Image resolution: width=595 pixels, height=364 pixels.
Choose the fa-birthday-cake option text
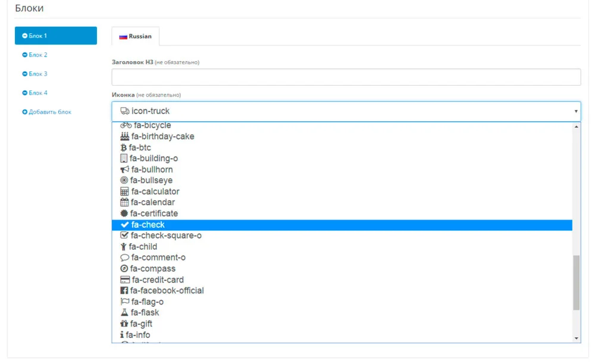163,137
